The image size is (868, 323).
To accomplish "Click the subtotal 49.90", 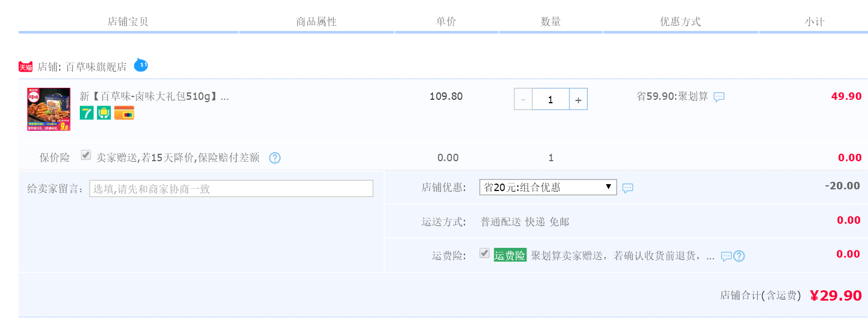I will tap(846, 96).
